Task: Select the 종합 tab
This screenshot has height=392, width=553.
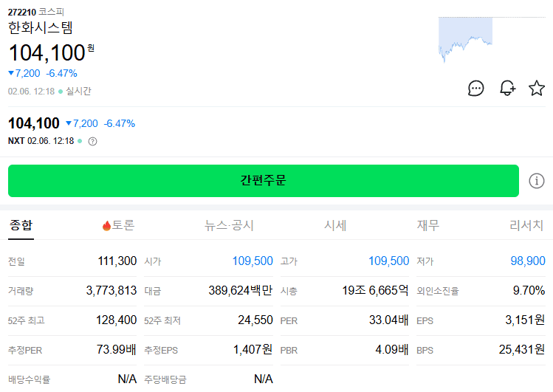Action: [x=21, y=225]
